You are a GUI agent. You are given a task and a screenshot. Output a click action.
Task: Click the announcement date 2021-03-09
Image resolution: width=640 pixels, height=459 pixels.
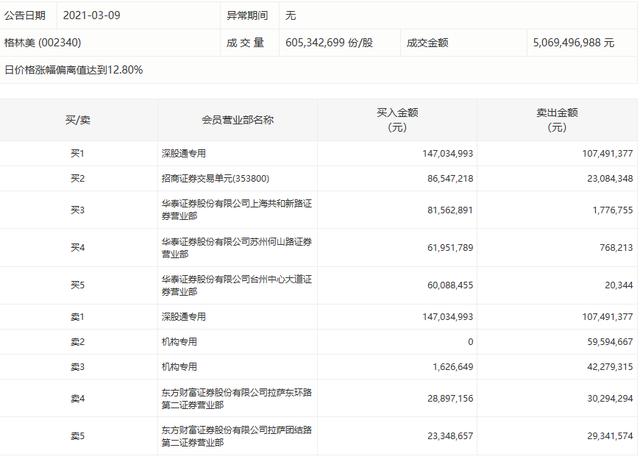[x=91, y=16]
